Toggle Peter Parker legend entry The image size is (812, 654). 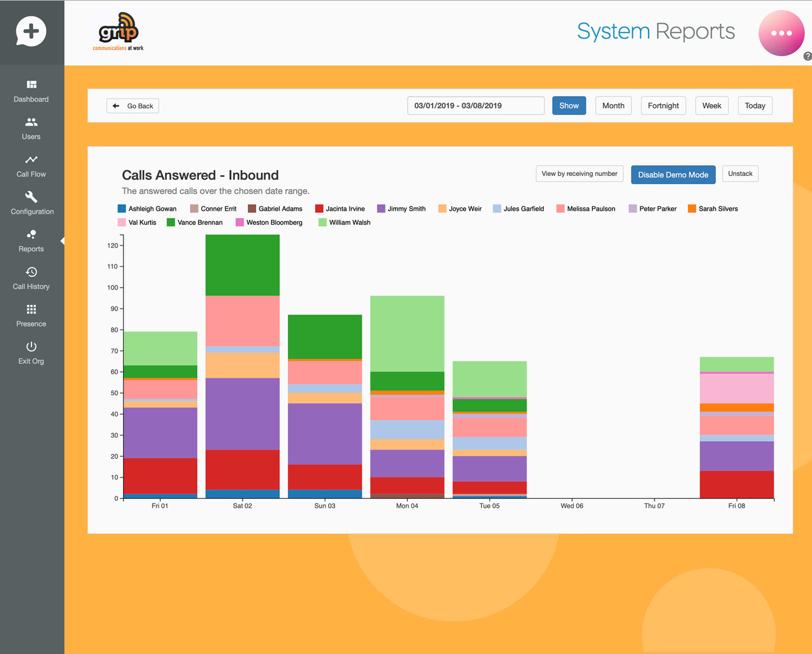652,208
